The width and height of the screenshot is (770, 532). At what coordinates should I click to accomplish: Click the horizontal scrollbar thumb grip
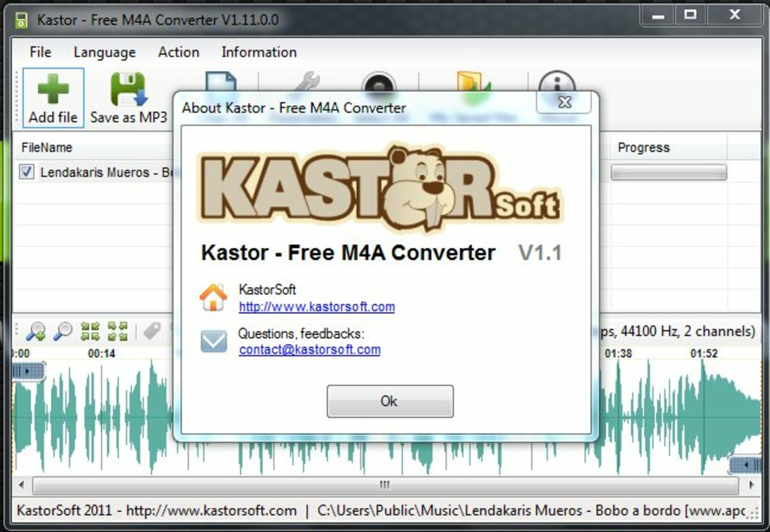click(x=385, y=485)
